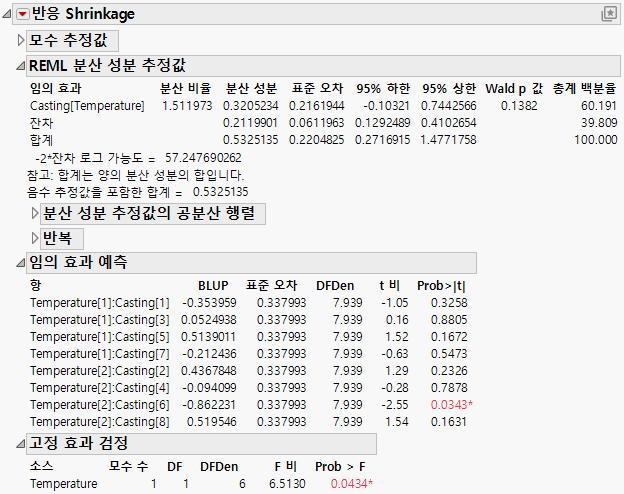The image size is (624, 494).
Task: Click the 모수 수 column header
Action: [x=128, y=467]
